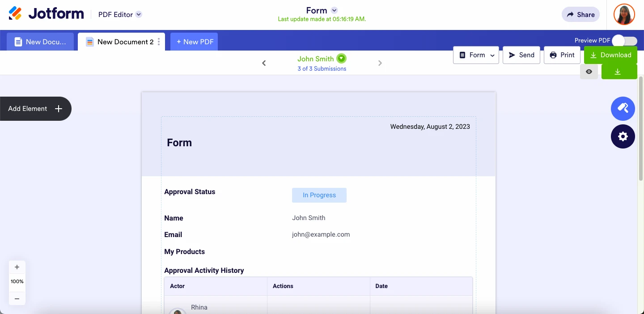Click the Share button
Viewport: 644px width, 314px height.
(580, 14)
